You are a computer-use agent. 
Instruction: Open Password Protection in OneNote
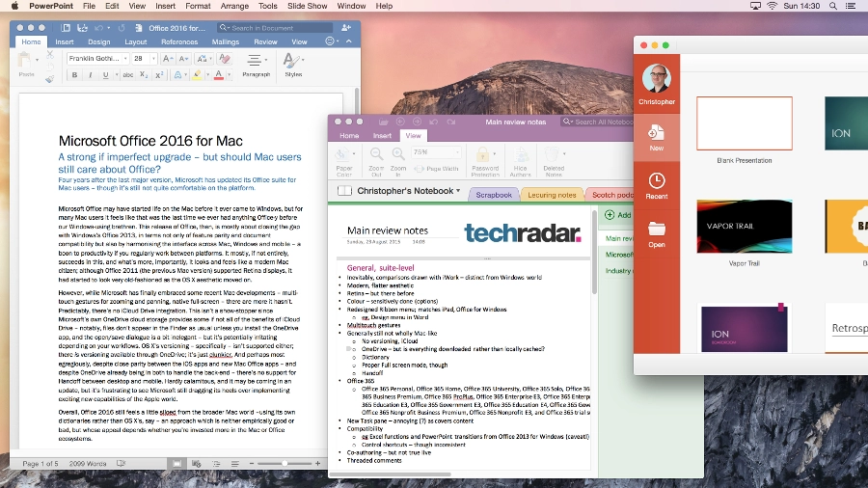485,162
